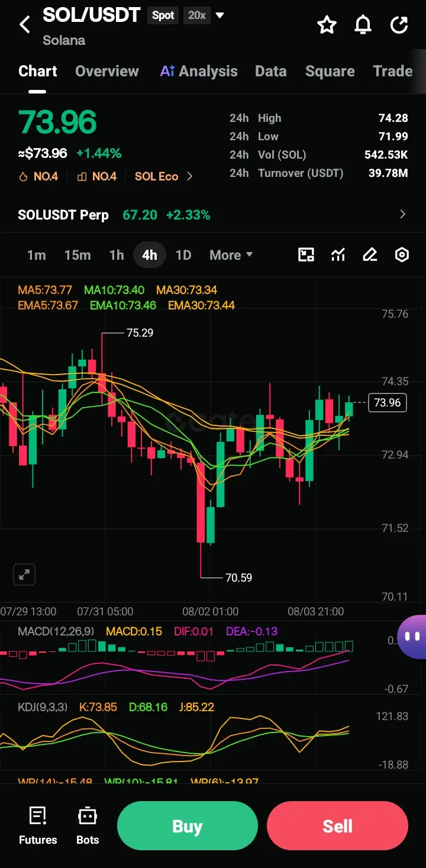
Task: Select the 1D timeframe
Action: click(183, 255)
